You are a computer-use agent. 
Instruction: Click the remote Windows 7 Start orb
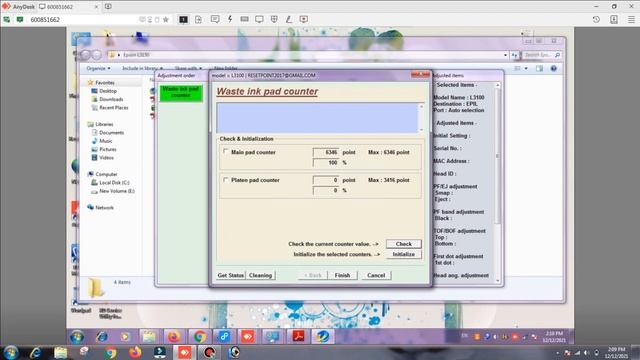click(x=77, y=337)
